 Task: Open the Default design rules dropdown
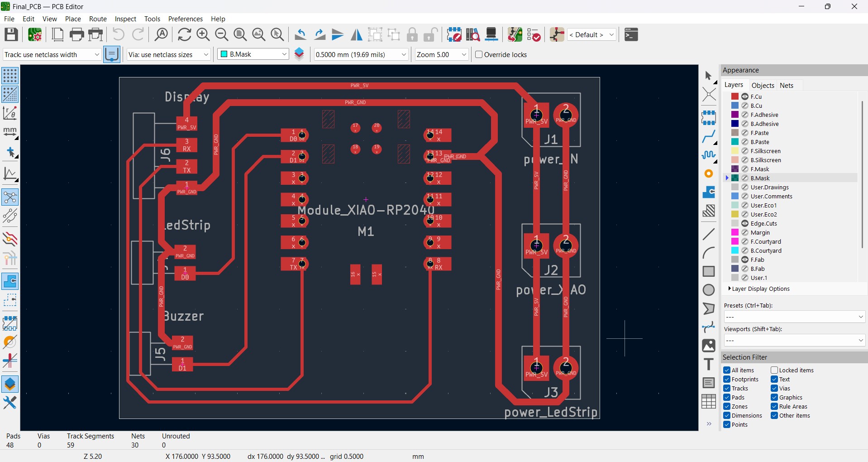click(x=592, y=34)
